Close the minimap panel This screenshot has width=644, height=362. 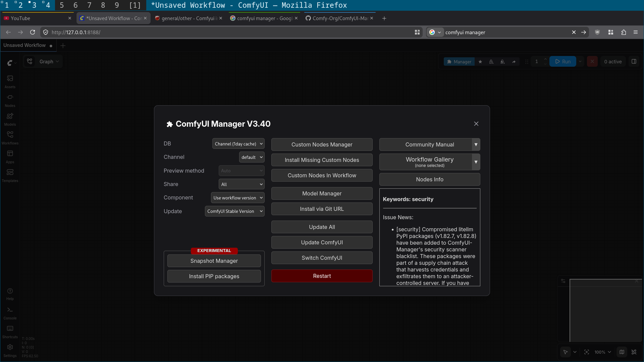tap(637, 281)
